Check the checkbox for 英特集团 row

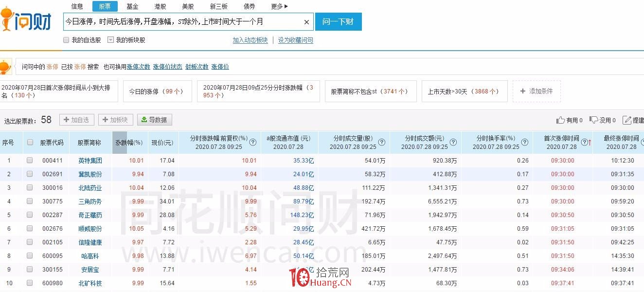(30, 160)
